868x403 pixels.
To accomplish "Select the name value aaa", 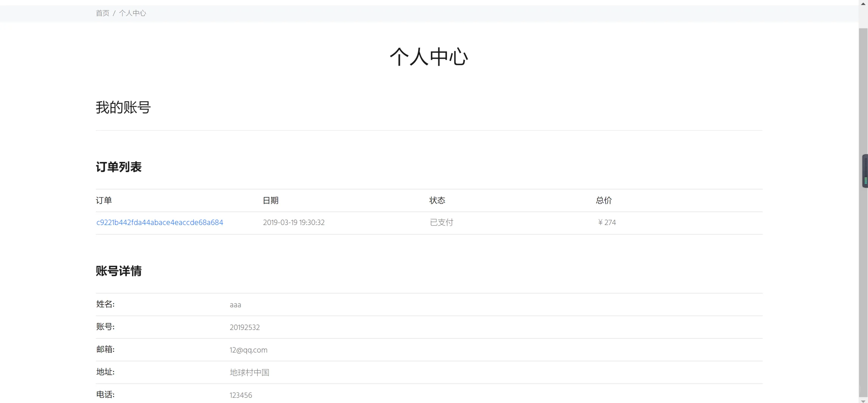I will click(235, 304).
